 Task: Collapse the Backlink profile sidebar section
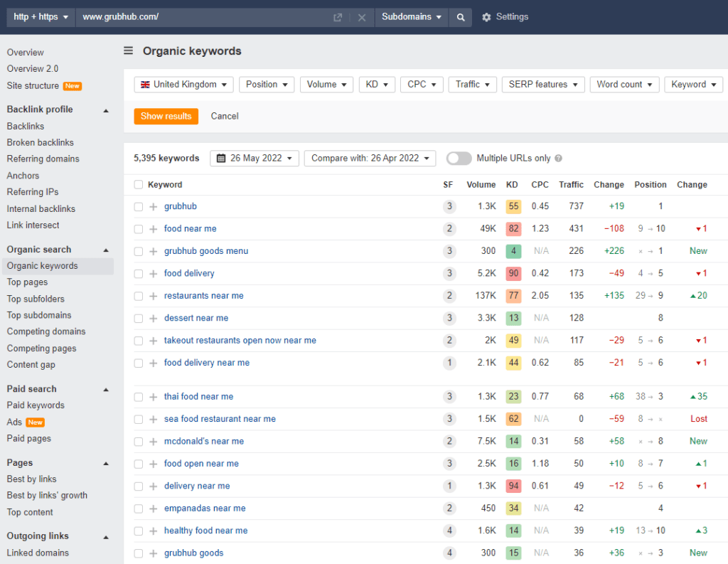(106, 110)
